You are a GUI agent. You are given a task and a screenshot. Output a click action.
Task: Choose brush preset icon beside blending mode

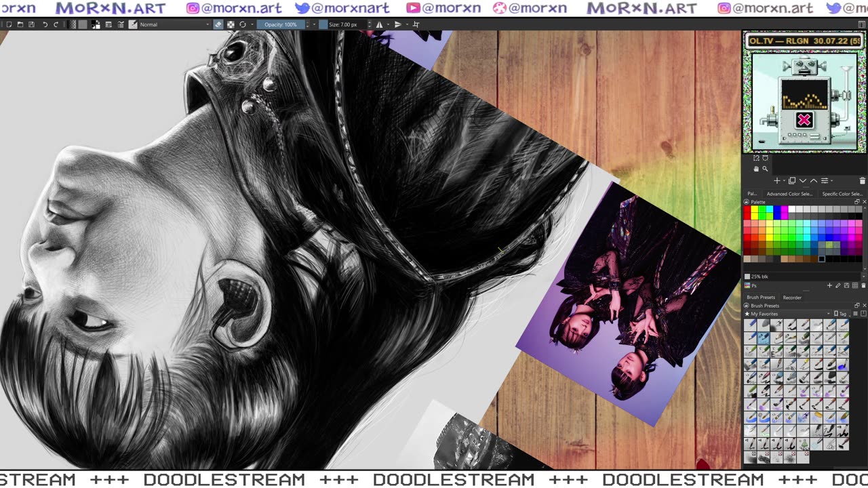133,24
